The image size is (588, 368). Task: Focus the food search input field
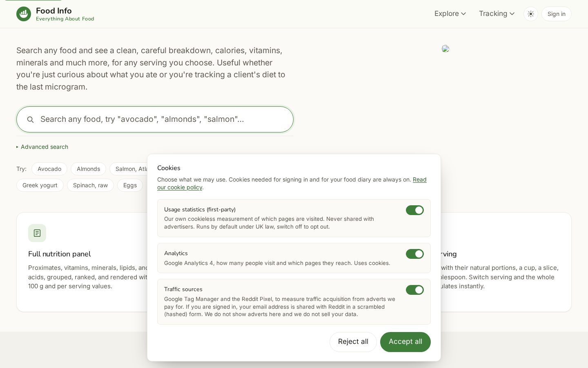tap(155, 119)
